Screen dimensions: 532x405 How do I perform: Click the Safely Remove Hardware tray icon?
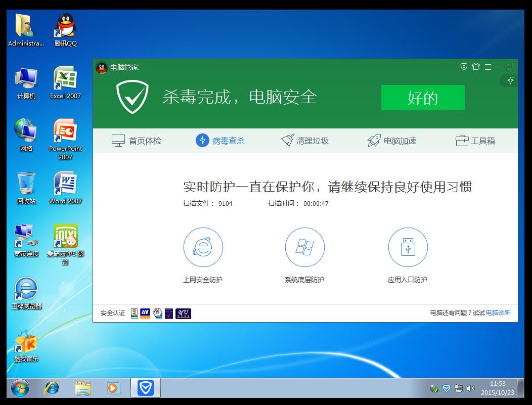point(434,388)
